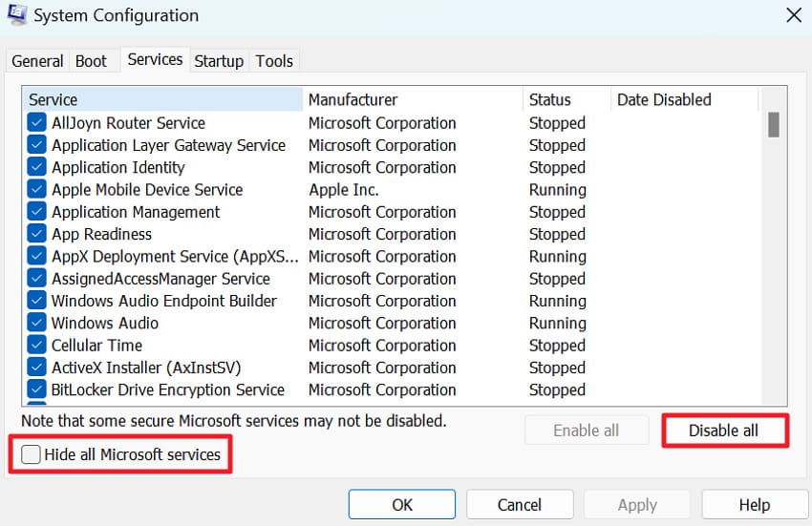
Task: Enable Hide all Microsoft services checkbox
Action: (x=31, y=454)
